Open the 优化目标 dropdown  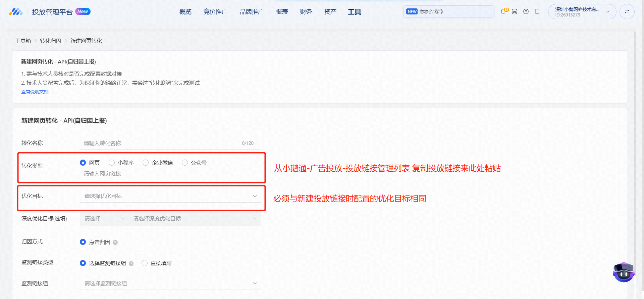click(170, 196)
